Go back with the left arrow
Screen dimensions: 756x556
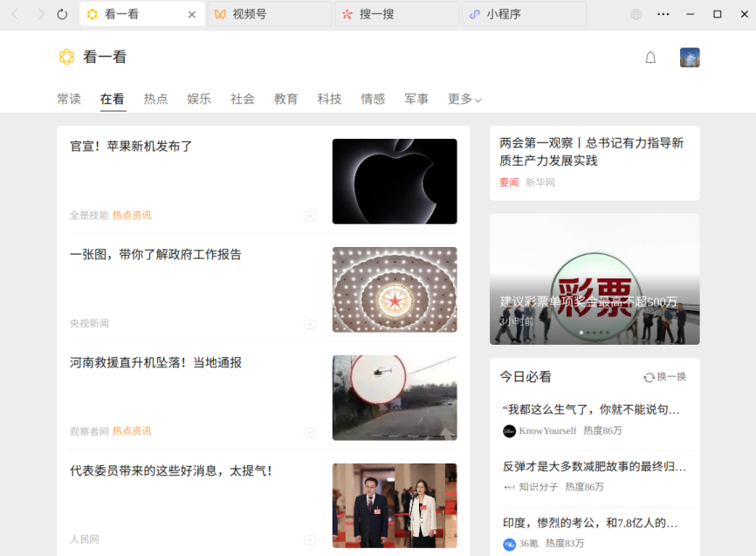click(15, 15)
